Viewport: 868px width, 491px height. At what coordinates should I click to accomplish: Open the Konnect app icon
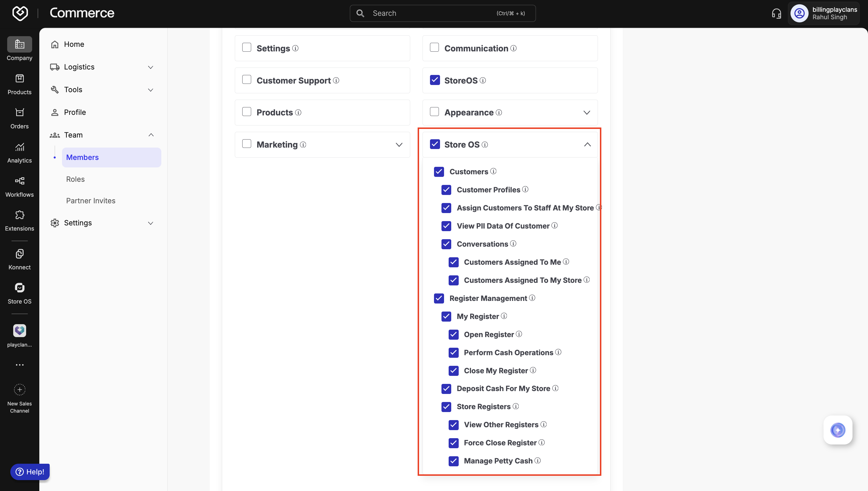(20, 254)
